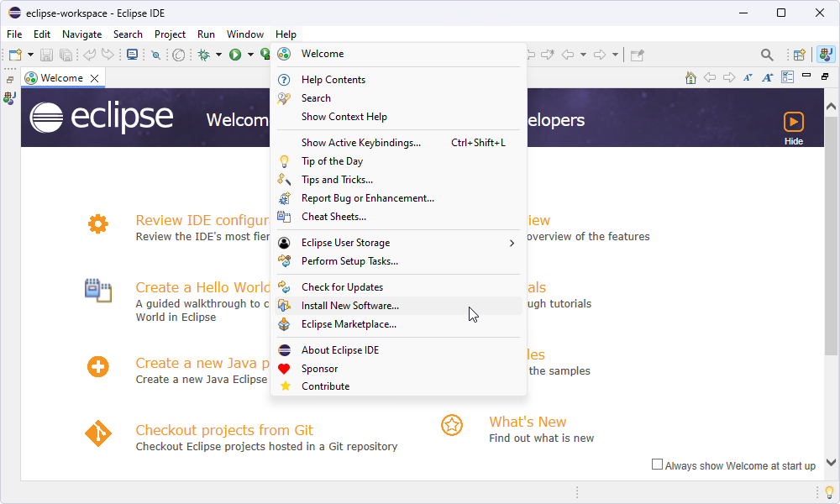The height and width of the screenshot is (504, 840).
Task: Click Hide play button on Welcome banner
Action: [794, 122]
